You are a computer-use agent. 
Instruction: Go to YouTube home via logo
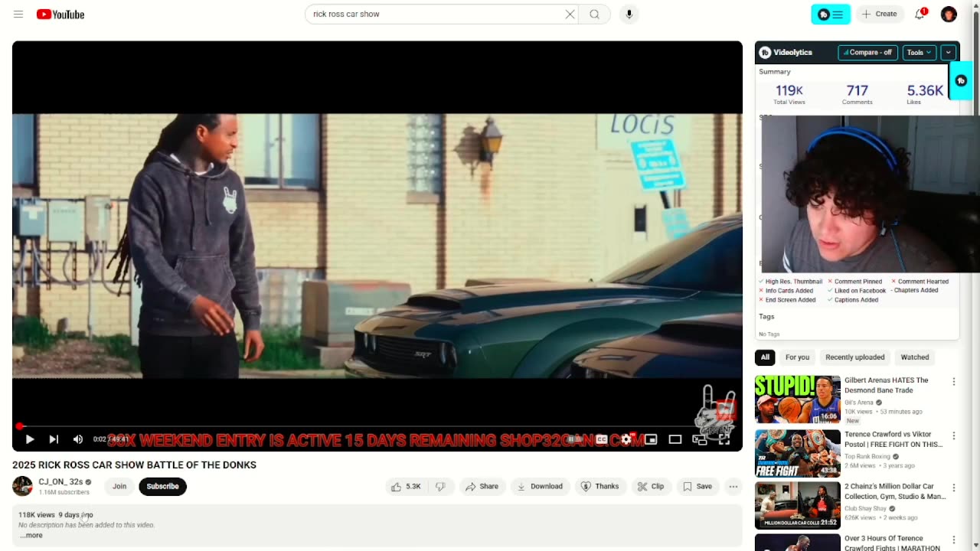pos(60,15)
